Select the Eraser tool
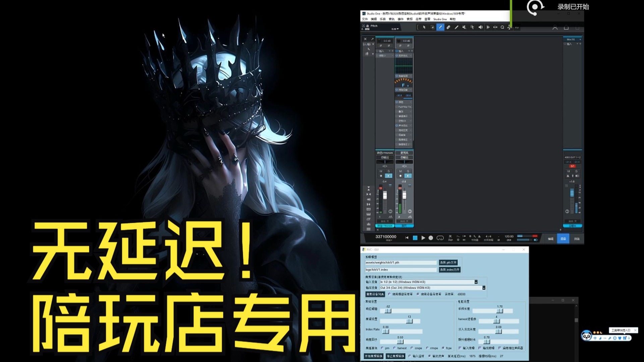The width and height of the screenshot is (644, 362). (448, 27)
